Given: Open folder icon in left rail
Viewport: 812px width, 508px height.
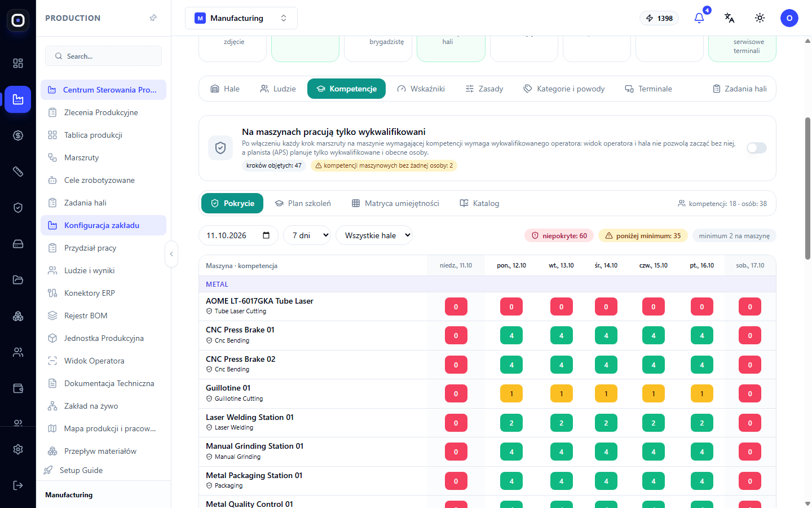Looking at the screenshot, I should (18, 280).
